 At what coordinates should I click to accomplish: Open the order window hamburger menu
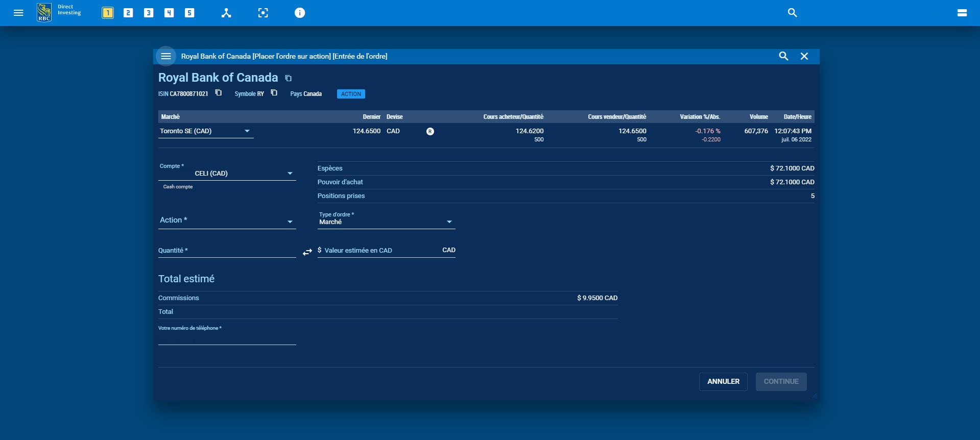pos(166,56)
